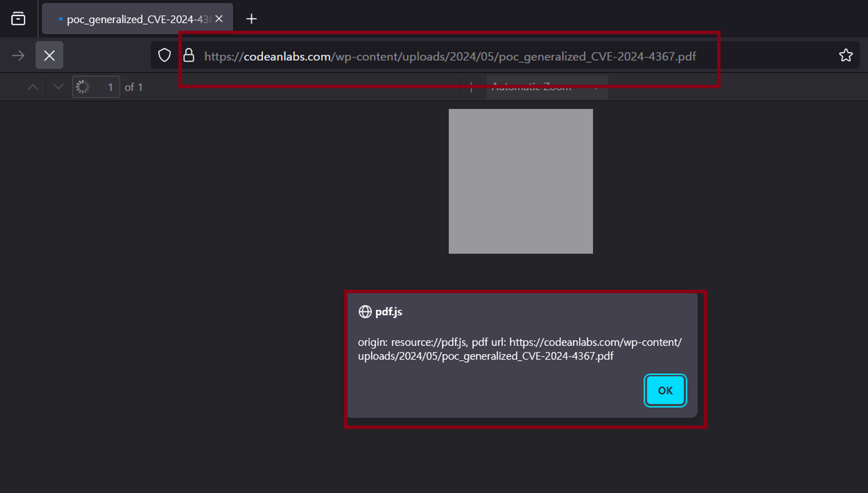Click the codeanlabs.com URL address field
This screenshot has height=493, width=868.
(450, 56)
